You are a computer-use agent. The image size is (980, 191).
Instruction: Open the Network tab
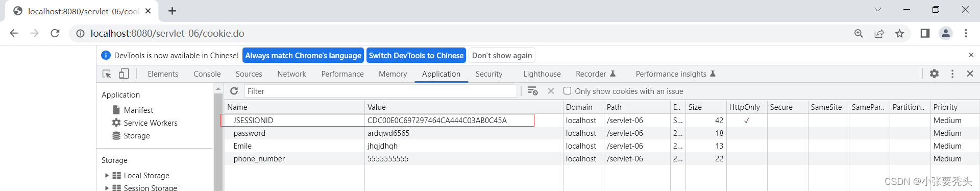(x=291, y=74)
